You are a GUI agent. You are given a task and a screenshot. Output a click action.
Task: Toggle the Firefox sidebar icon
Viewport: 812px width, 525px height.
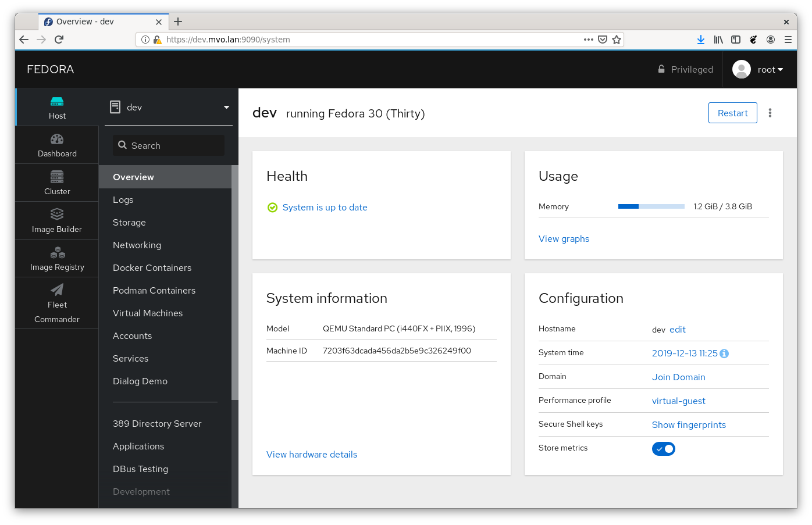(736, 40)
